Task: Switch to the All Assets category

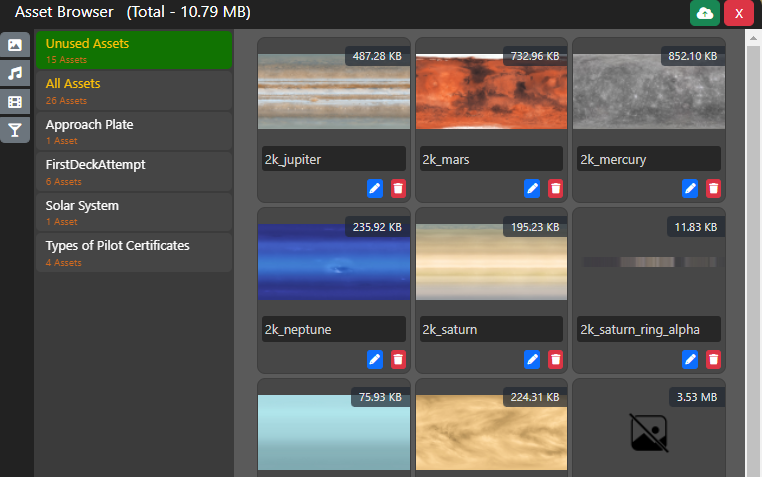Action: coord(134,90)
